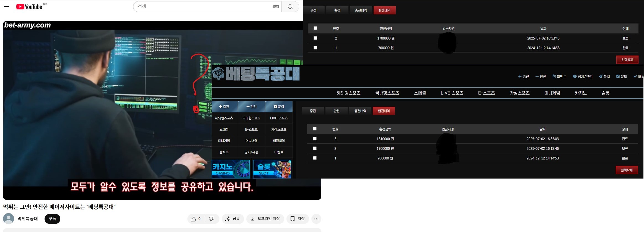The width and height of the screenshot is (644, 241).
Task: Switch to 충전 tab in upper panel
Action: [x=314, y=10]
